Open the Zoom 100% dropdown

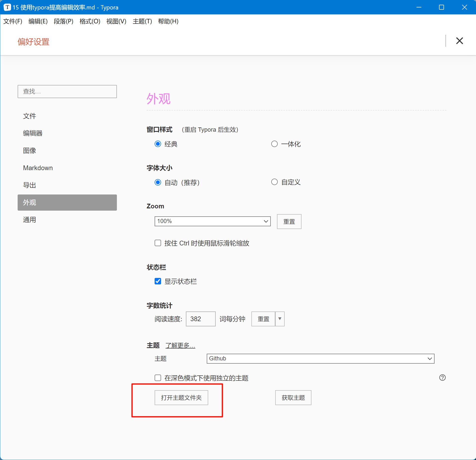[212, 221]
